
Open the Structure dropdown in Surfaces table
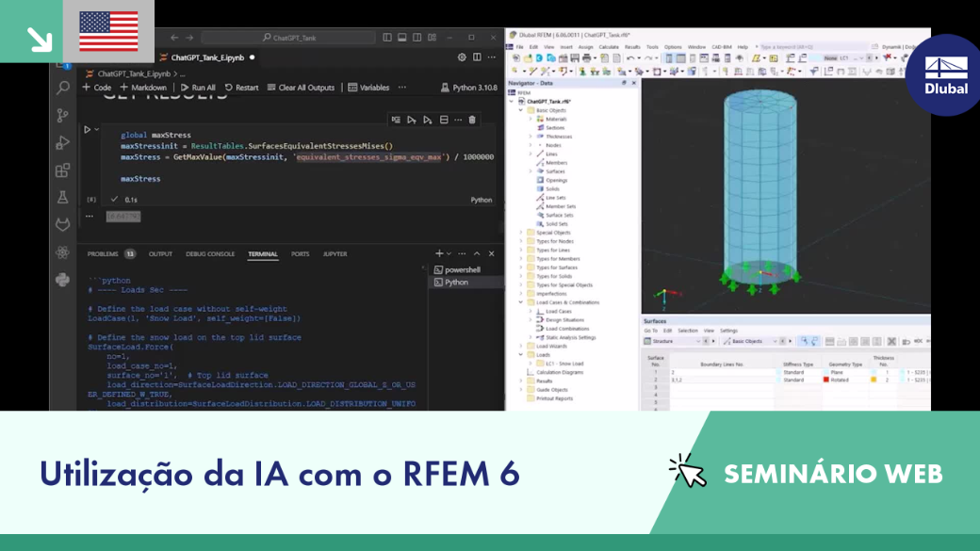coord(672,341)
